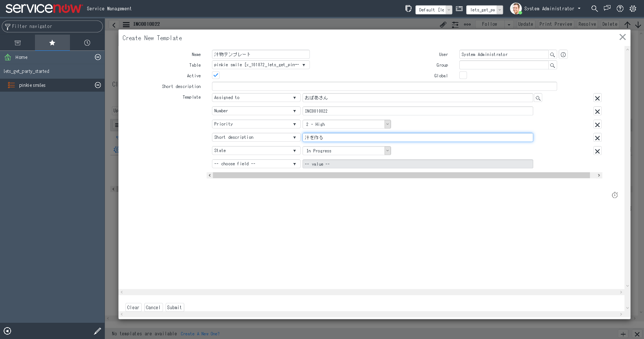Image resolution: width=644 pixels, height=339 pixels.
Task: Open the Priority value dropdown
Action: coord(388,124)
